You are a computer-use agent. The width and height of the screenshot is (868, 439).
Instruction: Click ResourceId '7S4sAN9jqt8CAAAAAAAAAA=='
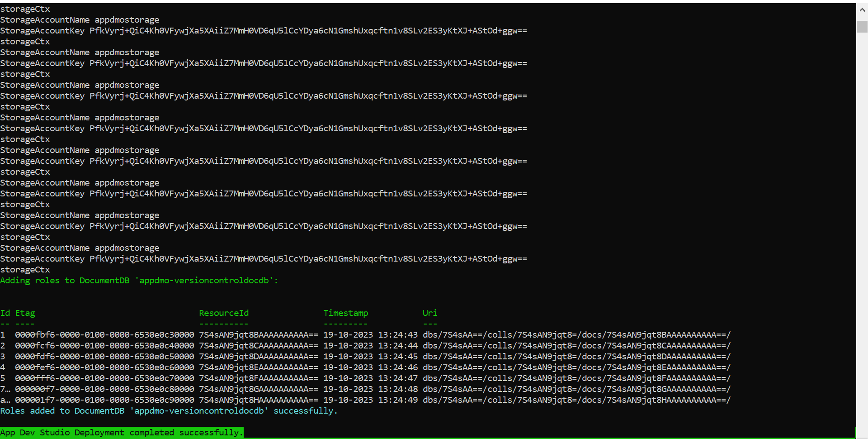[259, 346]
